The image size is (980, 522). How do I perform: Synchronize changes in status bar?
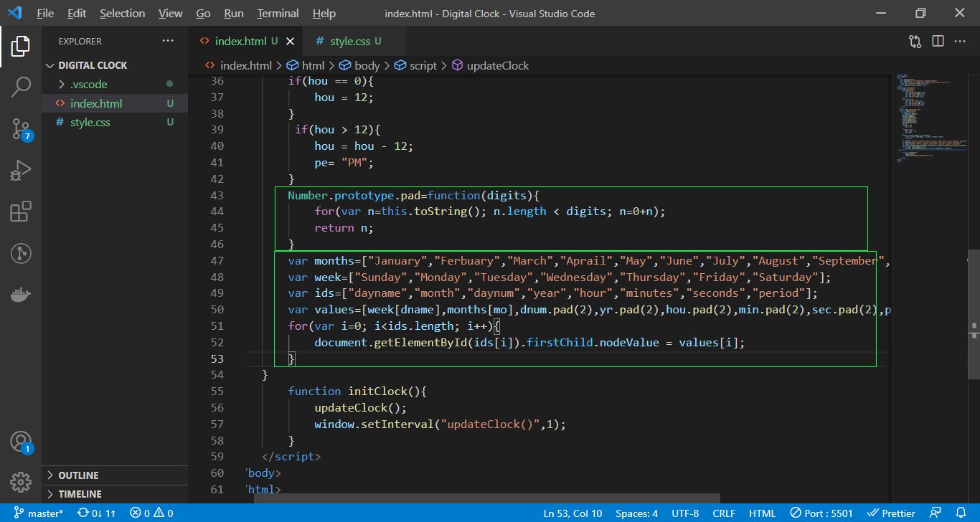coord(97,513)
